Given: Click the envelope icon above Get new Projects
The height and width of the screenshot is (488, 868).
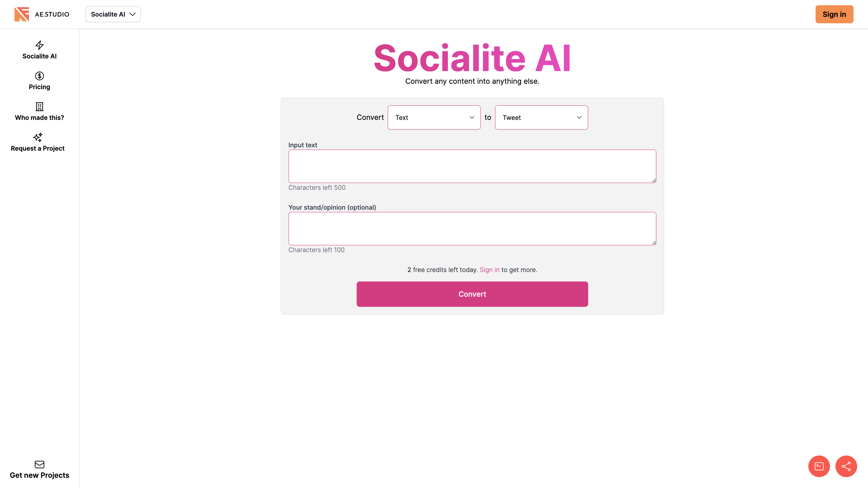Looking at the screenshot, I should (x=39, y=465).
